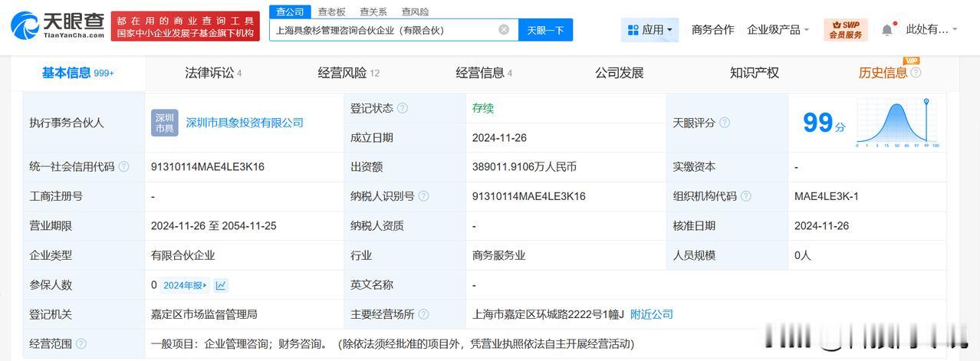Click the credit code 91310114MAE4LE3K16 under 统一社会信用代码
The height and width of the screenshot is (361, 980).
208,166
